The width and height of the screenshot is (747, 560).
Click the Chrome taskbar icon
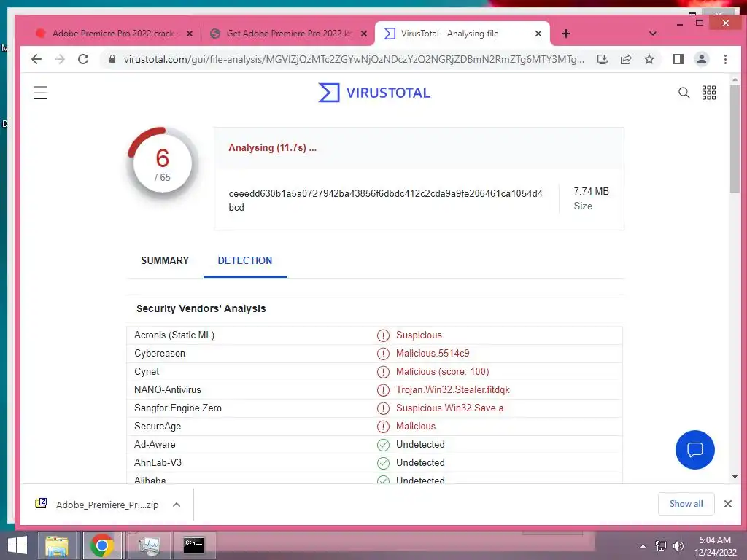click(102, 545)
